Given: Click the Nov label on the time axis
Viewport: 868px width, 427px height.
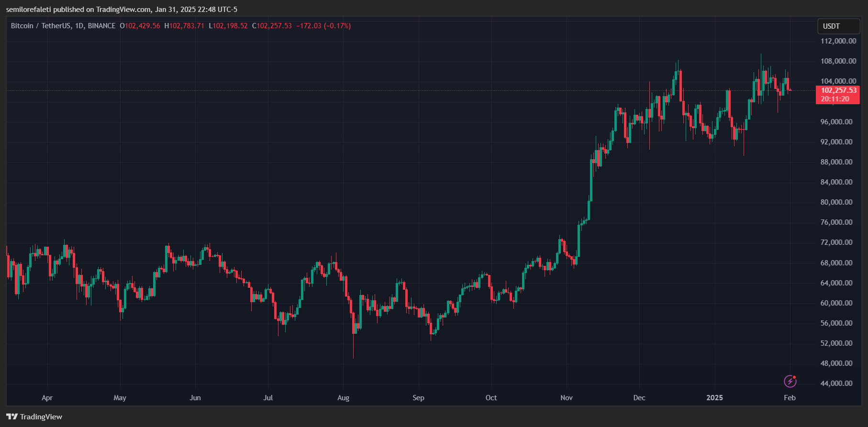Looking at the screenshot, I should tap(567, 398).
